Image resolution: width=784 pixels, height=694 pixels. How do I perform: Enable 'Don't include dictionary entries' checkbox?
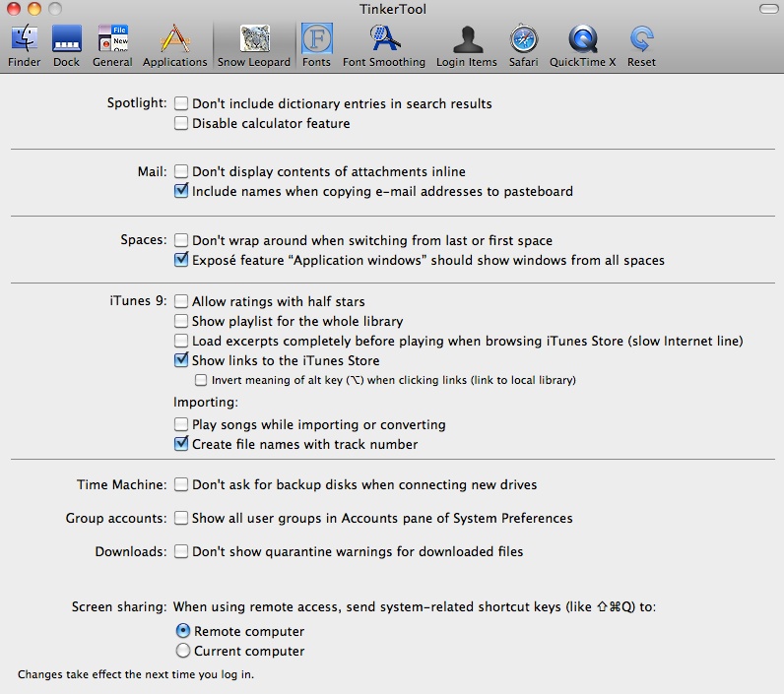click(x=181, y=103)
